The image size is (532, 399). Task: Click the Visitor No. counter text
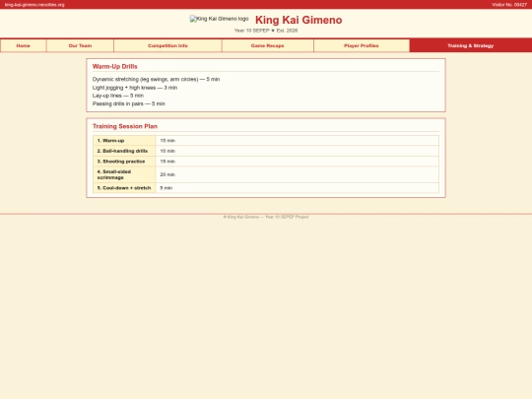(509, 5)
